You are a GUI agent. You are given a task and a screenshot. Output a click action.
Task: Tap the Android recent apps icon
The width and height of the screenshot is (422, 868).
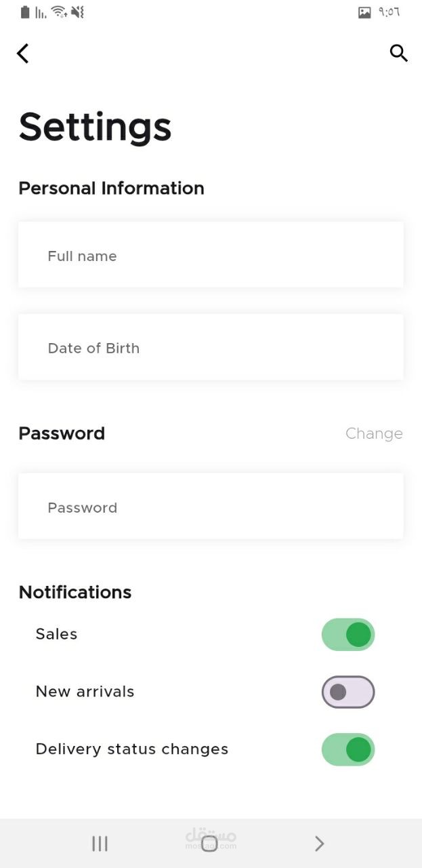click(x=100, y=843)
